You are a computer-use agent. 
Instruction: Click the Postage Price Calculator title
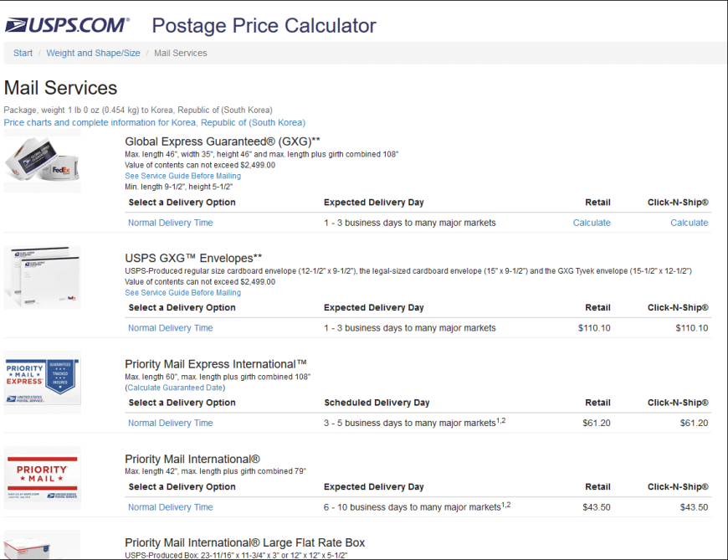(x=264, y=26)
